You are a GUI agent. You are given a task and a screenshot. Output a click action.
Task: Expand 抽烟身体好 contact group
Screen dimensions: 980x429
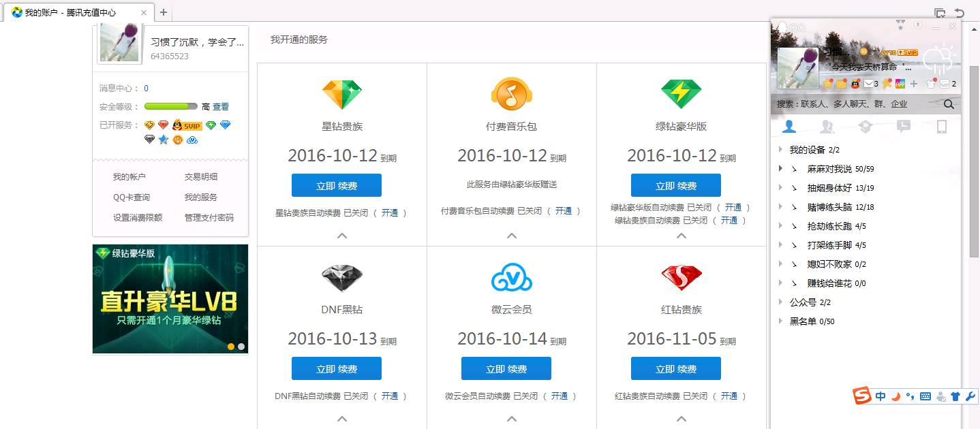[x=781, y=188]
